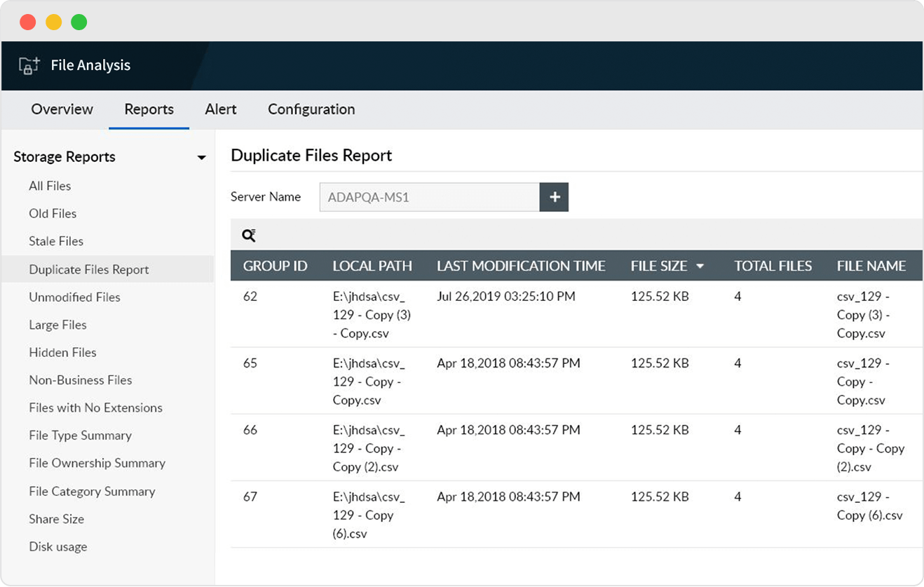Click the sort arrow on FILE SIZE column
This screenshot has height=587, width=924.
click(x=699, y=266)
